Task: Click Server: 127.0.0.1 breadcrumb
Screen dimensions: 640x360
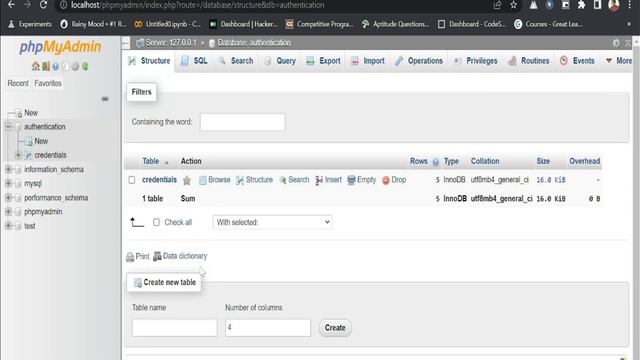Action: click(171, 43)
